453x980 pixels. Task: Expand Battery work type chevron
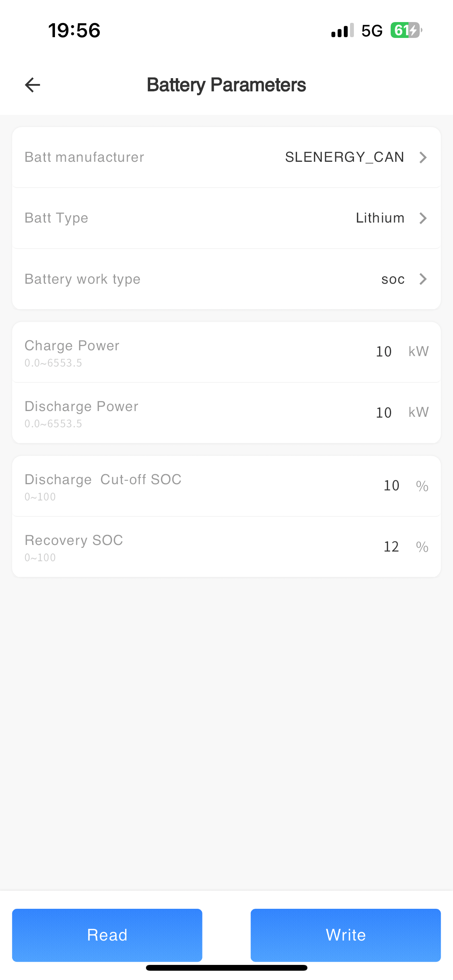[423, 279]
